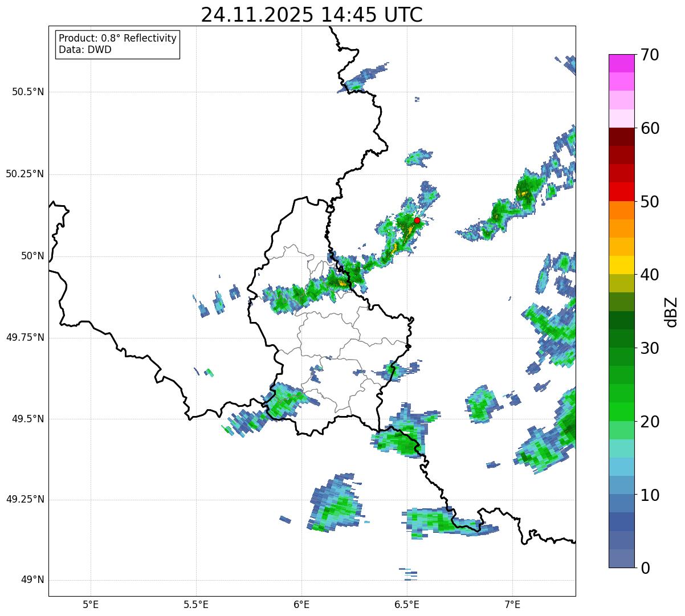Click the Product 0.8° Reflectivity text

117,38
